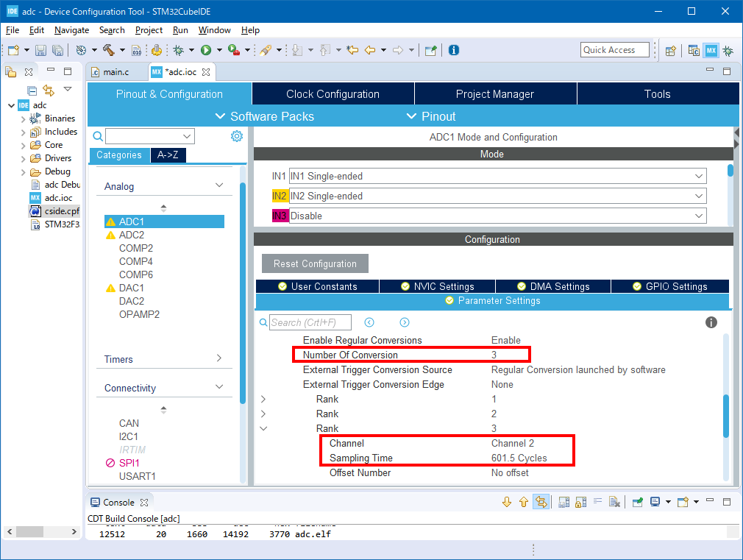Toggle Link with Editor in Project Explorer
The image size is (743, 560).
49,90
